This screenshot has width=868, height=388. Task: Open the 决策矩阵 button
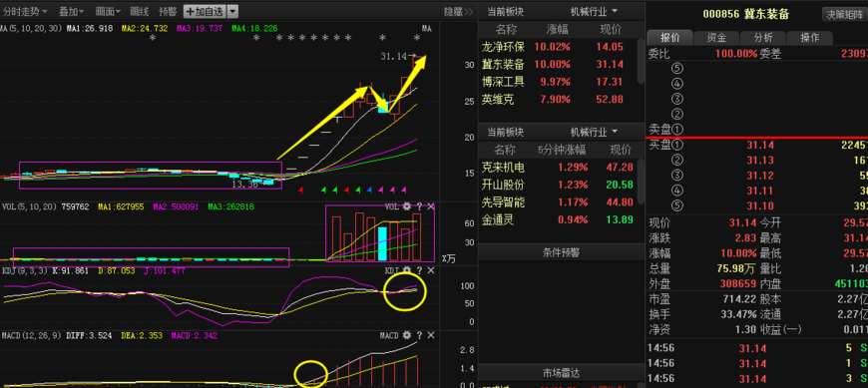[x=845, y=14]
